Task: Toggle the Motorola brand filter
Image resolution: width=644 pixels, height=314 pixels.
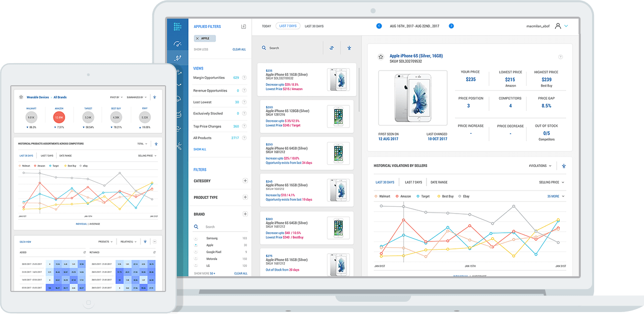Action: (x=196, y=259)
